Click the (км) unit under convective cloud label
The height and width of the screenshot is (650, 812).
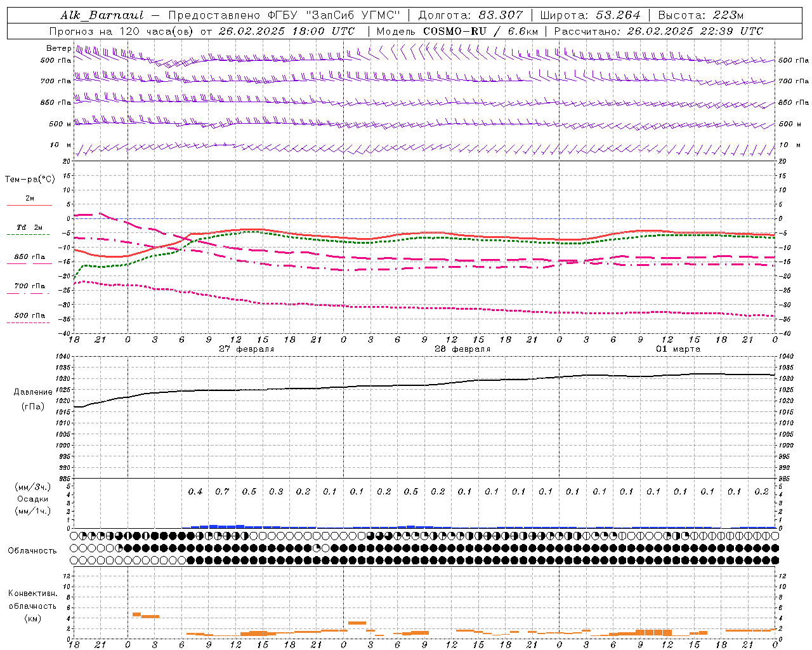click(32, 618)
